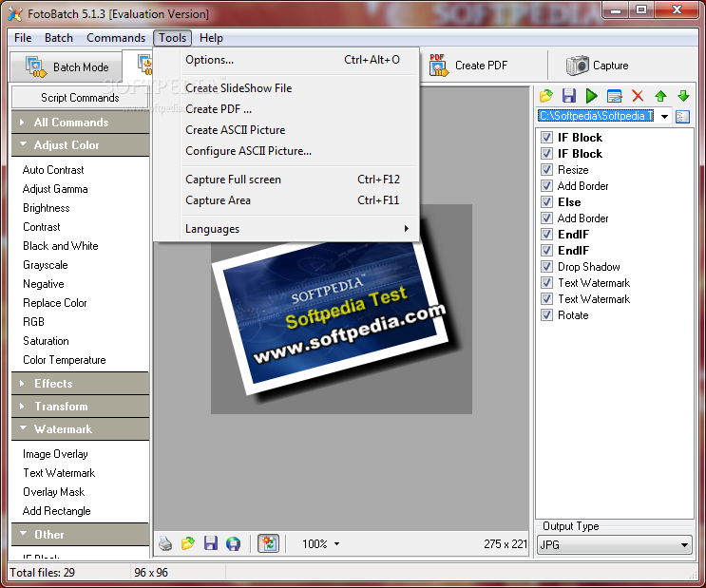
Task: Delete selected command with red X
Action: (x=638, y=95)
